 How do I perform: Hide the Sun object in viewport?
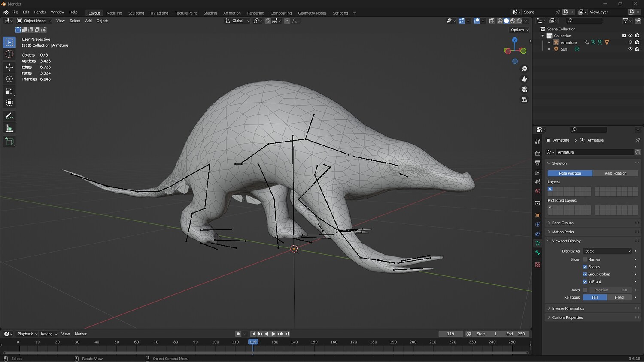coord(630,49)
